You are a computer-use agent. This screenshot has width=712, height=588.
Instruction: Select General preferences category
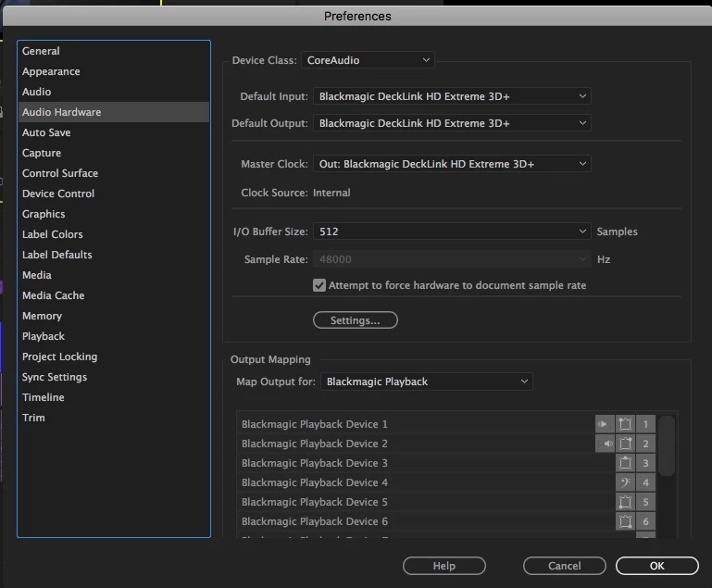click(x=114, y=51)
